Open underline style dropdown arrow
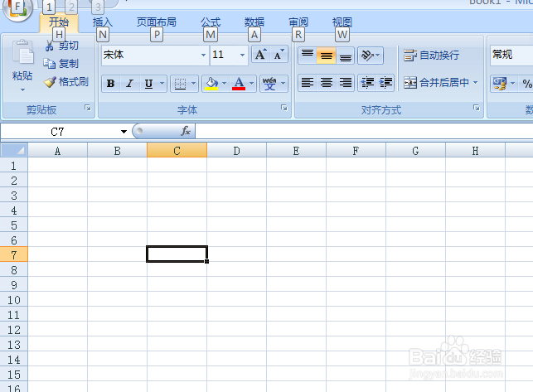This screenshot has width=533, height=392. pos(162,84)
